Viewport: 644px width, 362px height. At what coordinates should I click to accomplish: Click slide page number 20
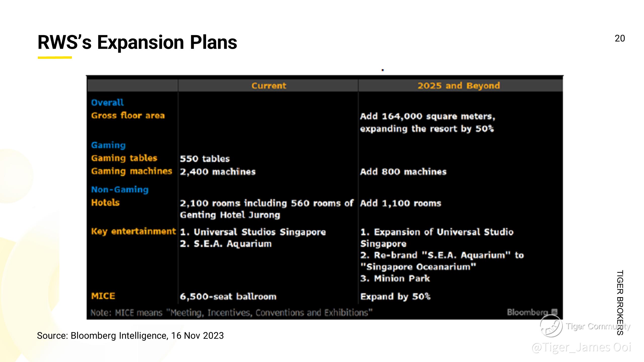tap(620, 38)
